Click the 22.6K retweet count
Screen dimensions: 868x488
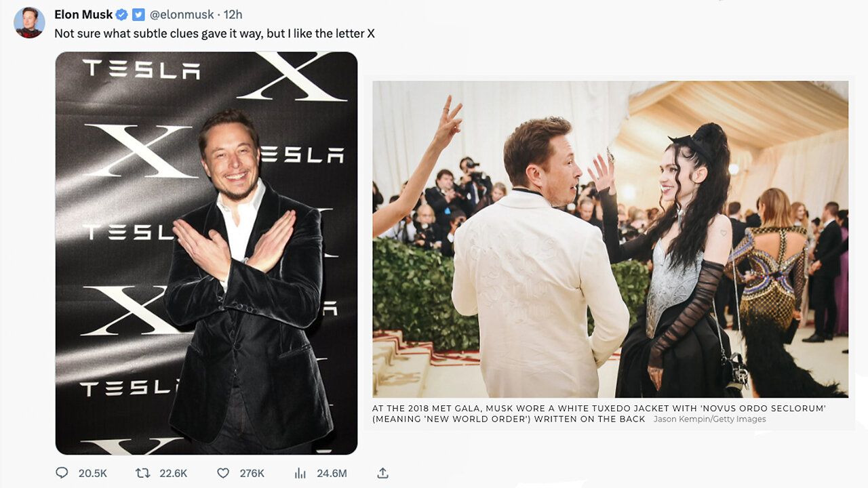tap(173, 473)
